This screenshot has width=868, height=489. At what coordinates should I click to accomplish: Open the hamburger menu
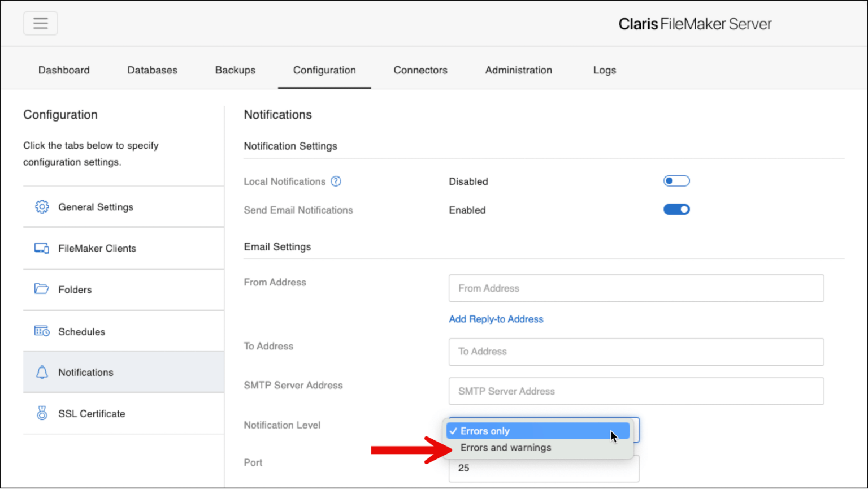(x=40, y=23)
